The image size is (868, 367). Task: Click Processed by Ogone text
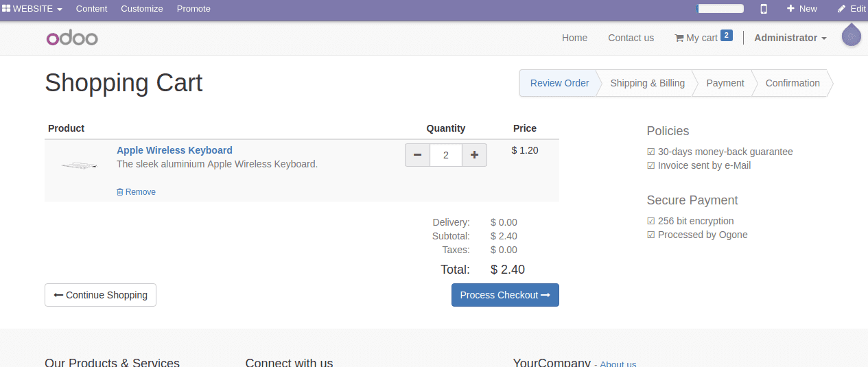tap(703, 235)
